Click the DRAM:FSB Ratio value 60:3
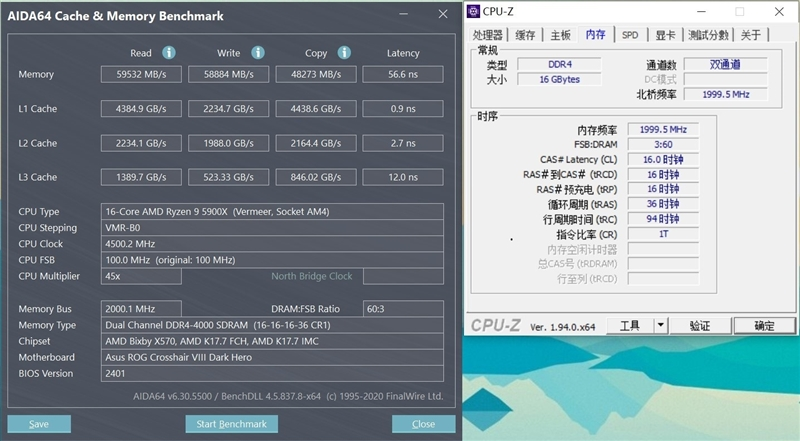 403,309
